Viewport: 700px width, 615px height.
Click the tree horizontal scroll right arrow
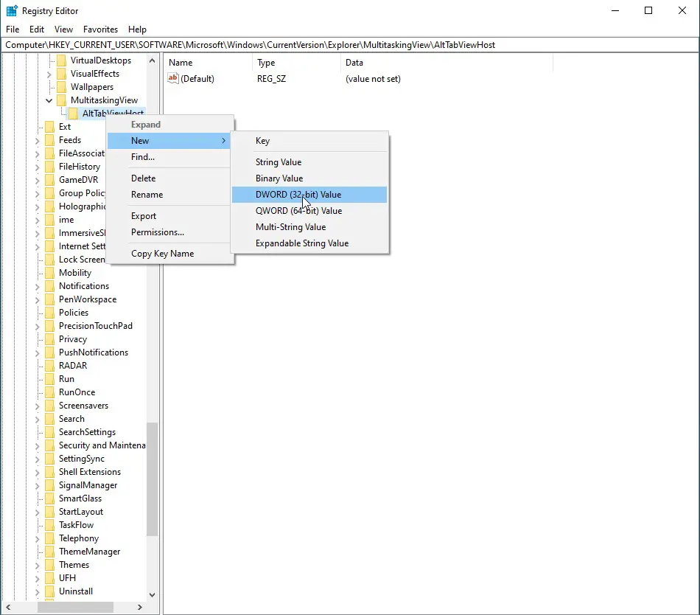(140, 607)
